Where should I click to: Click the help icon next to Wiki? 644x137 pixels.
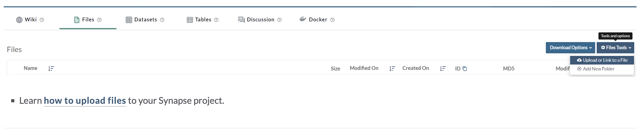point(42,20)
